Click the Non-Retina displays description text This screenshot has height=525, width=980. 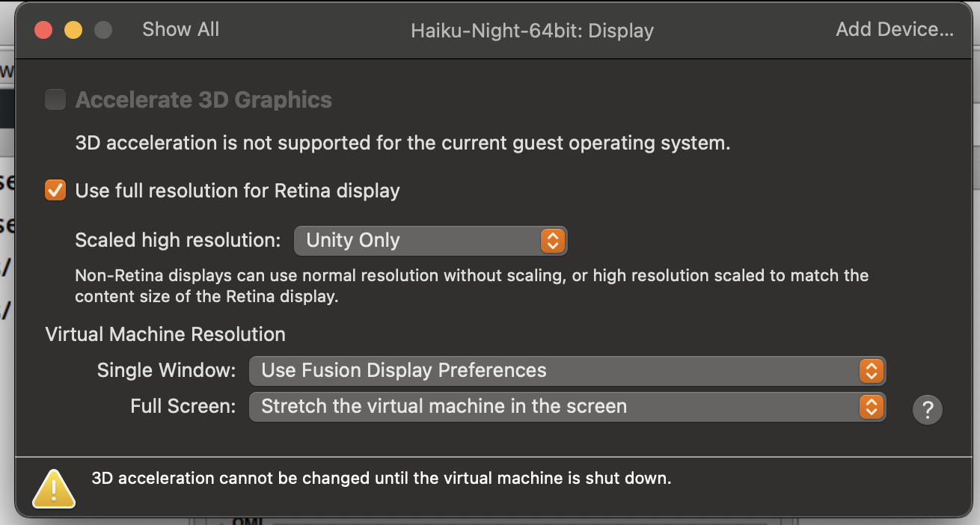472,286
